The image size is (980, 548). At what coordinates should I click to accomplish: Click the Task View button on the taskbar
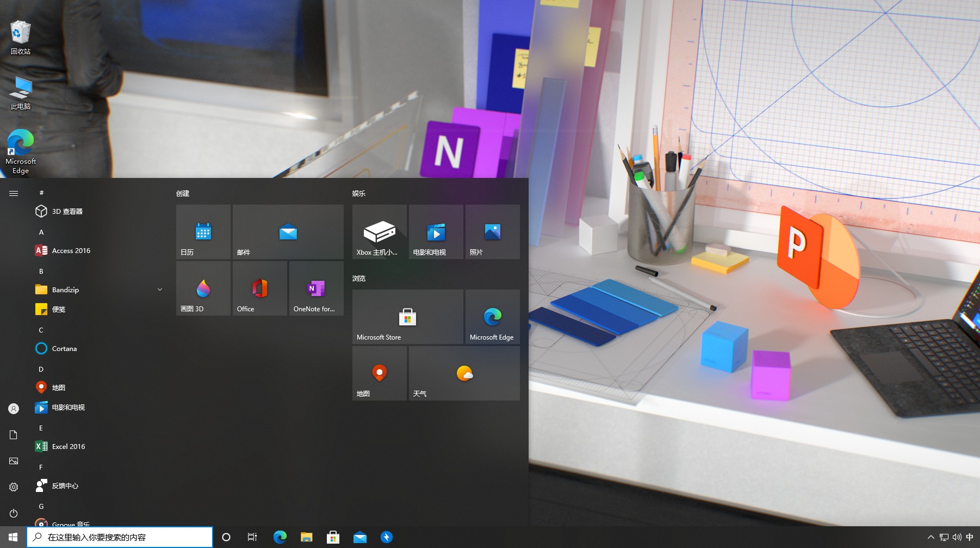[252, 537]
